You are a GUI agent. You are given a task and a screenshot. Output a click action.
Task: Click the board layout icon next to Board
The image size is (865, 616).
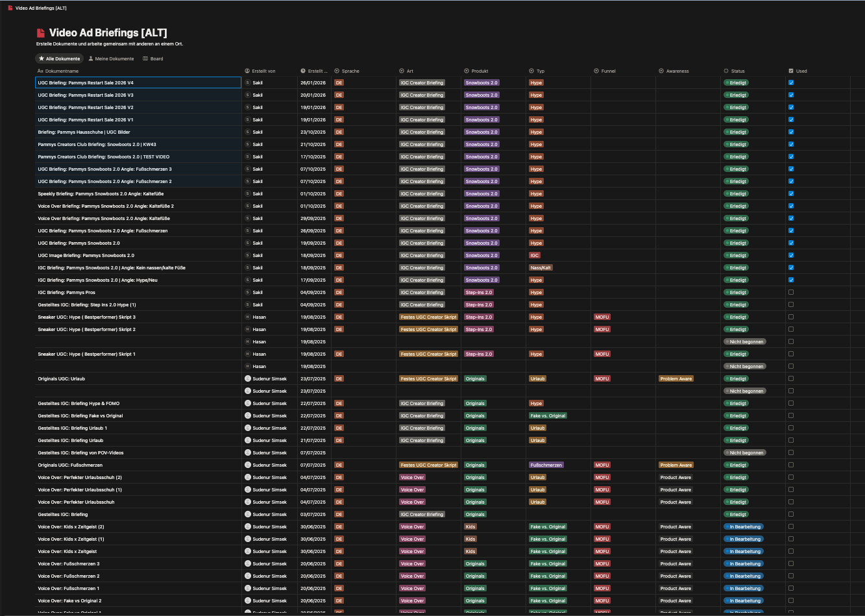tap(145, 58)
